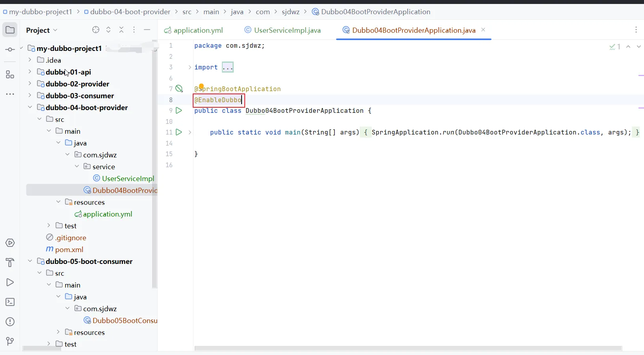Open the Project view dropdown
Viewport: 644px width, 355px height.
[42, 30]
